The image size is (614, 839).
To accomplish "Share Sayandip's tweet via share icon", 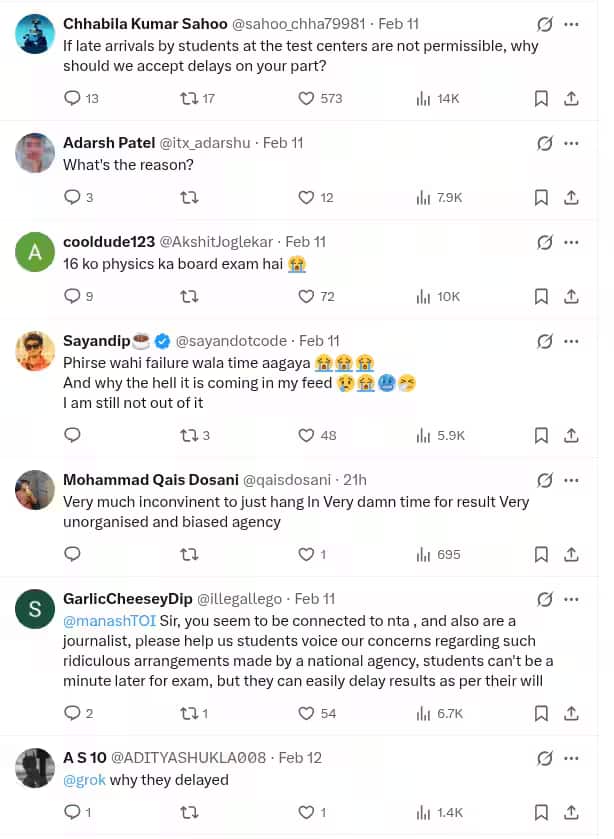I will tap(572, 435).
